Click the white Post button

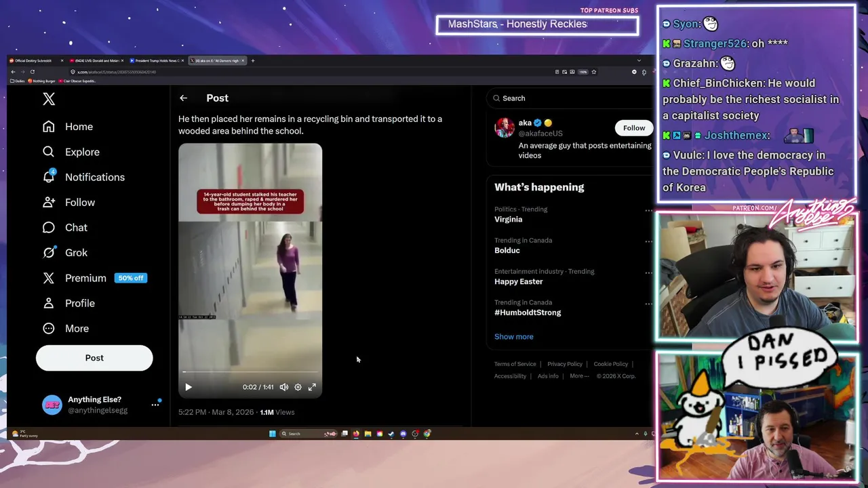(94, 358)
